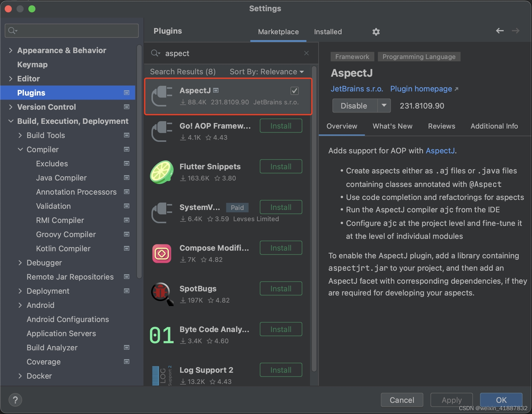532x414 pixels.
Task: Expand the Editor settings section
Action: [11, 79]
